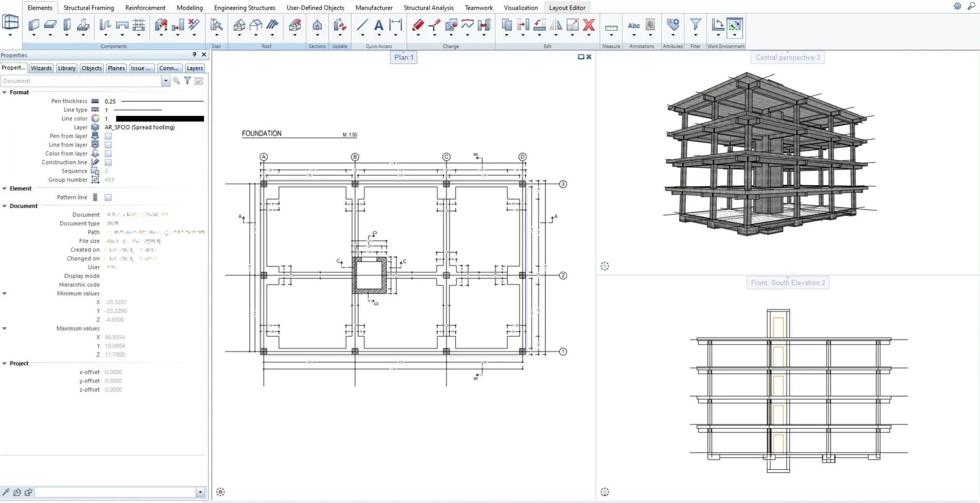Maximize the Plan:1 viewport

coord(581,57)
